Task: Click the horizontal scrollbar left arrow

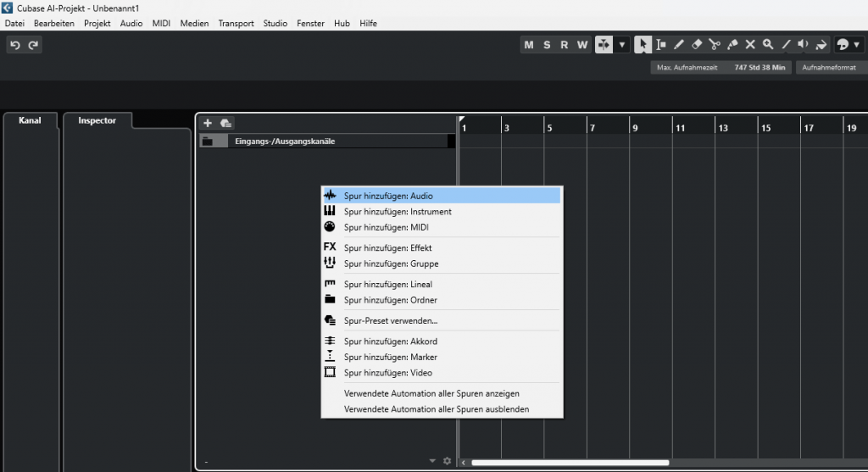Action: 464,463
